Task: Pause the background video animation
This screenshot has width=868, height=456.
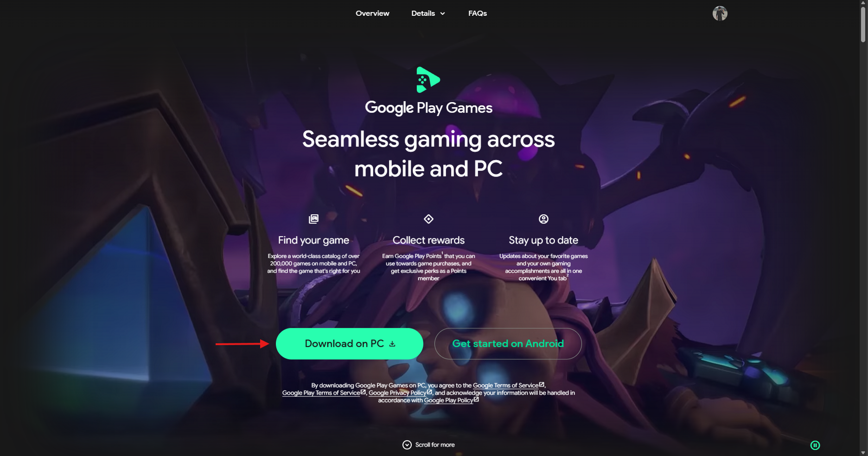Action: (x=815, y=445)
